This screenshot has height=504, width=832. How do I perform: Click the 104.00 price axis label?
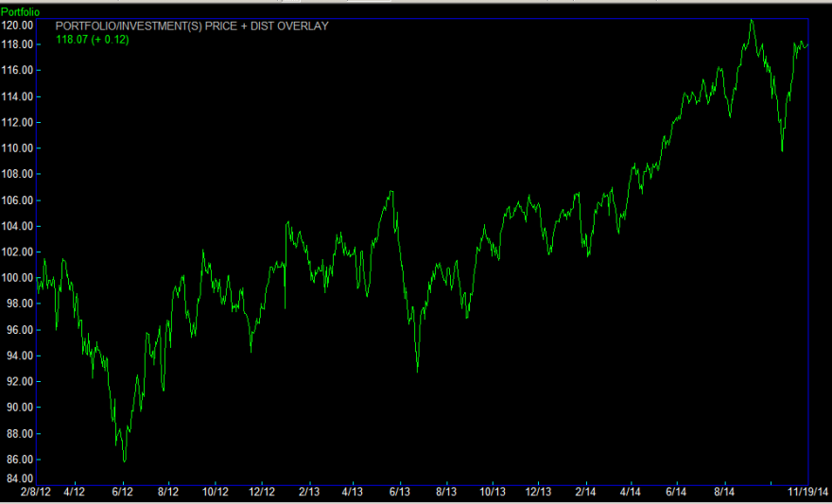click(17, 227)
